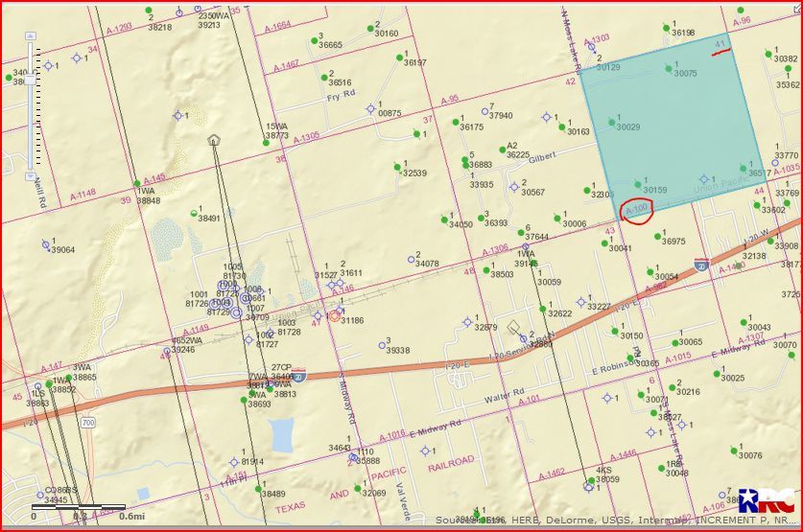Select green well dot labeled 36516
The image size is (803, 532).
[x=324, y=78]
